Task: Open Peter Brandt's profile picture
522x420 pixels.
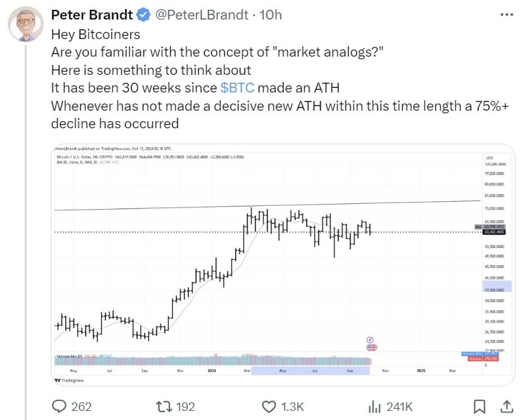Action: click(x=26, y=20)
